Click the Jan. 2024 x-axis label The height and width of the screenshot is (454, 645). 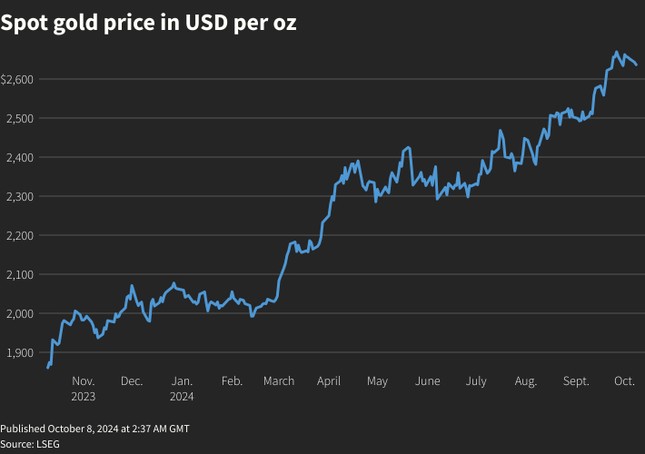(182, 388)
